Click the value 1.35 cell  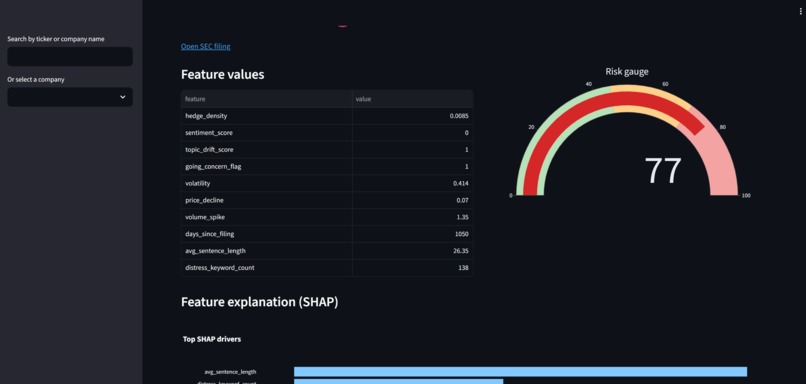(x=413, y=217)
